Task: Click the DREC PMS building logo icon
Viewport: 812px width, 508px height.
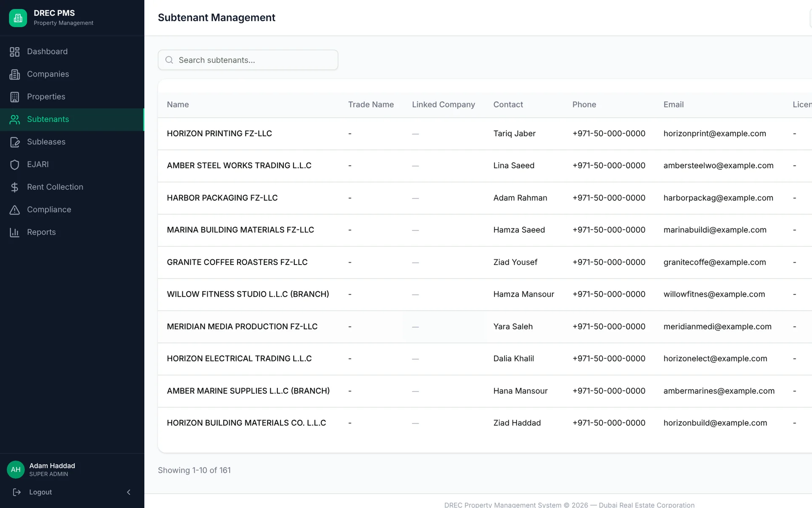Action: coord(18,18)
